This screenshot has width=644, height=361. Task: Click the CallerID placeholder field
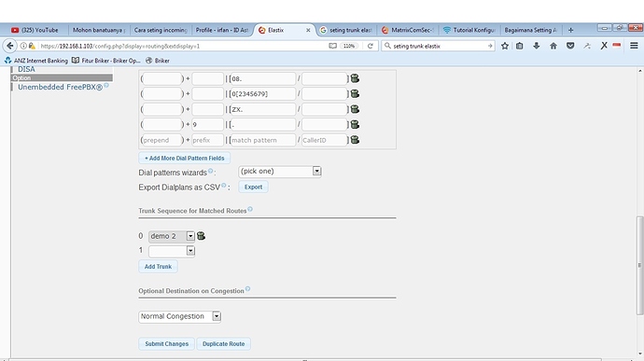tap(324, 140)
